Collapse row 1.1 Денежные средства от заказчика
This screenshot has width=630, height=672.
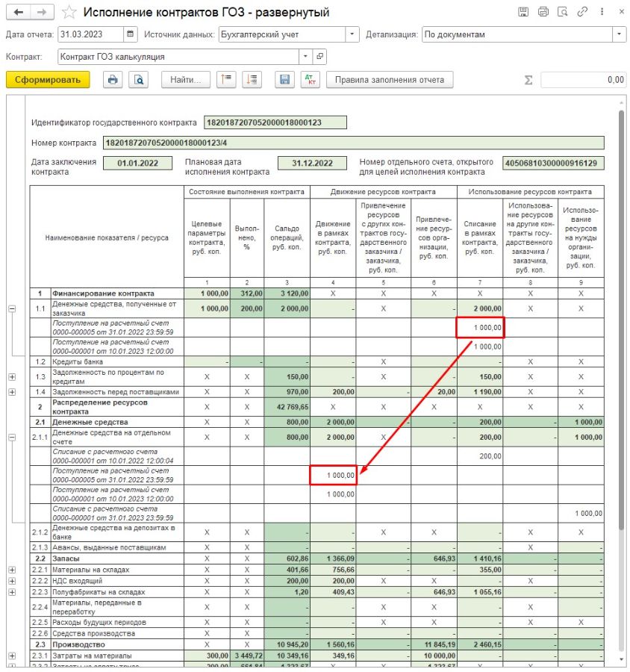pos(12,308)
